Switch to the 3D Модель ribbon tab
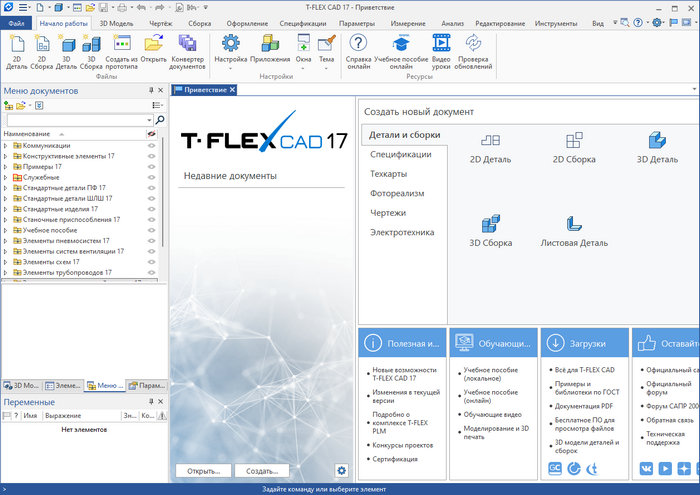The image size is (700, 495). click(x=116, y=23)
